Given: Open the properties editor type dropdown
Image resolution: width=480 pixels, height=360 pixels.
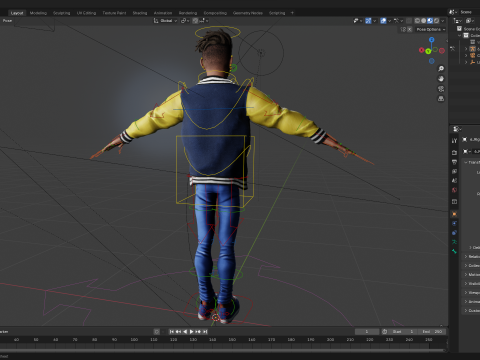Looking at the screenshot, I should click(x=457, y=129).
